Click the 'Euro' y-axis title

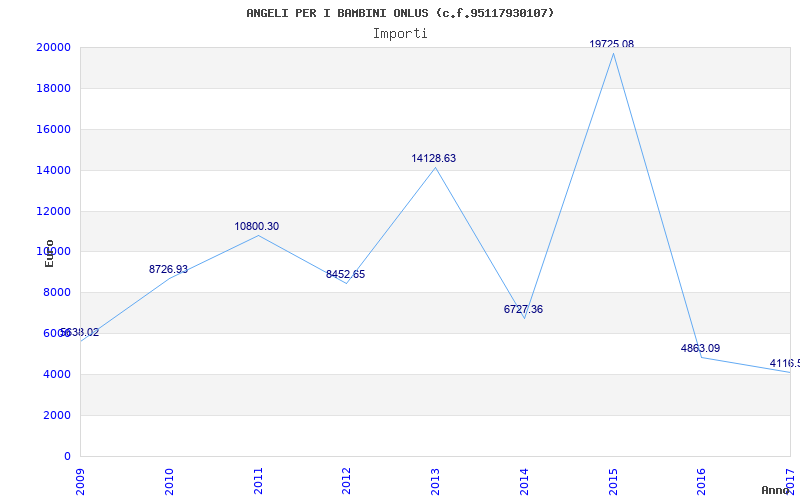click(x=49, y=253)
